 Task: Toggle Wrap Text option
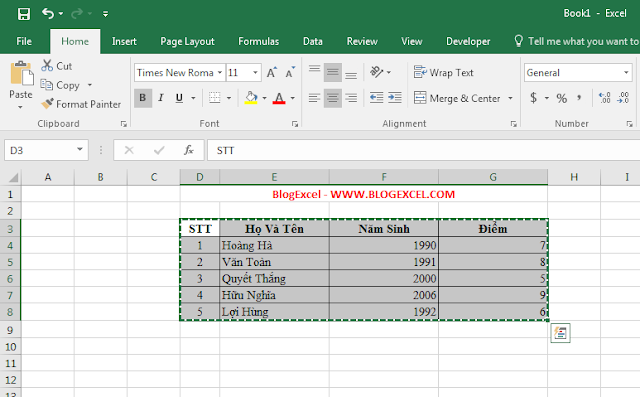(443, 73)
